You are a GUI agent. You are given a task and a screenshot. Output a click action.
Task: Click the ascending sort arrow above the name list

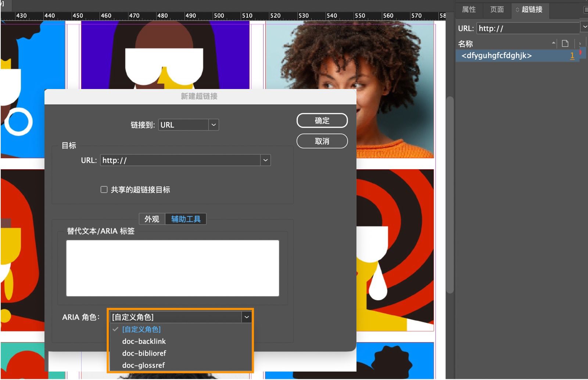point(554,43)
